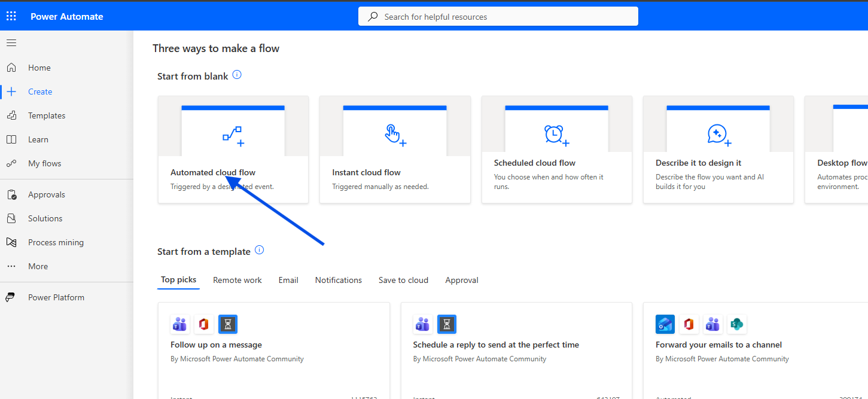Screen dimensions: 868x399
Task: Switch to the Remote work tab
Action: pos(237,280)
